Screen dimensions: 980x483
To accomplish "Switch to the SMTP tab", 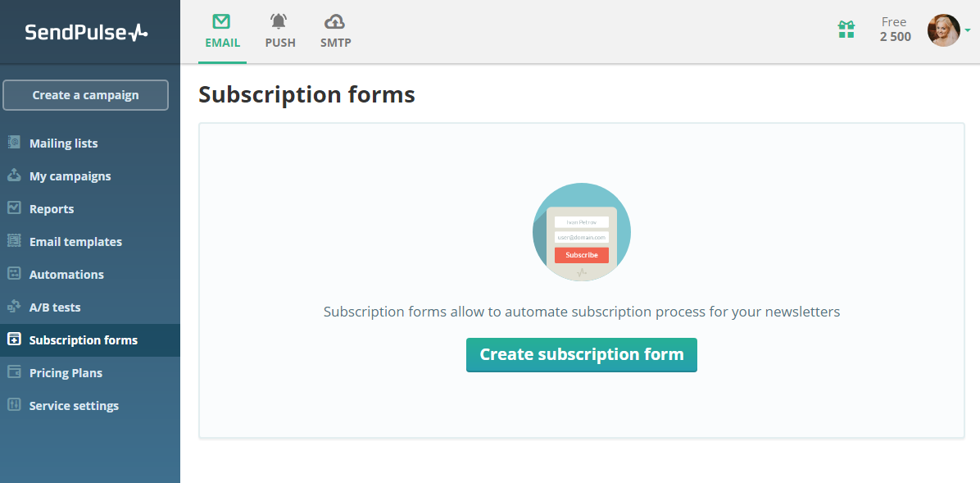I will click(335, 31).
